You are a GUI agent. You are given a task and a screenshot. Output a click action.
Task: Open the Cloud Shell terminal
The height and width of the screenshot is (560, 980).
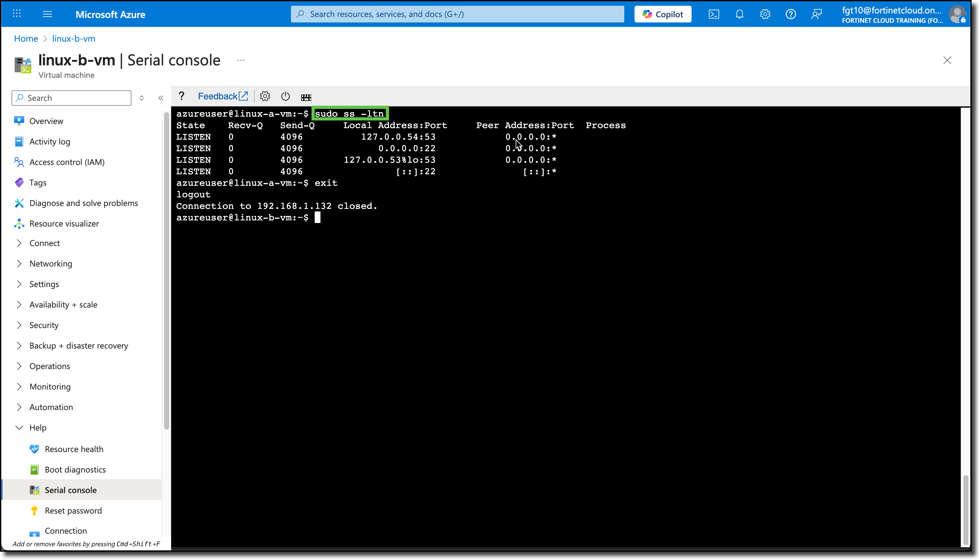[x=714, y=14]
